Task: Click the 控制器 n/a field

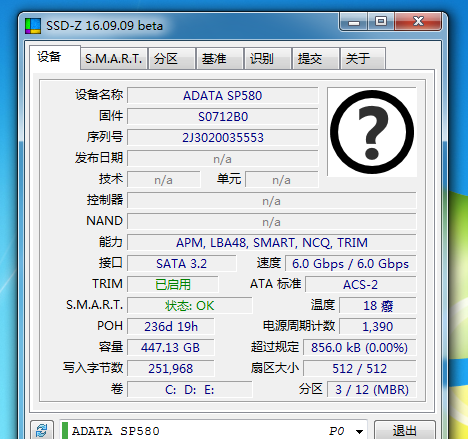Action: point(272,201)
